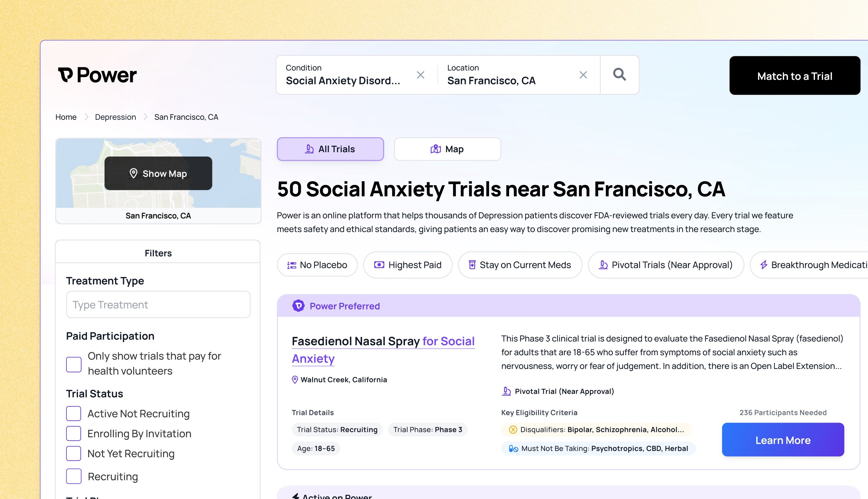Click the Stay on Current Meds pill-bottle icon
Image resolution: width=868 pixels, height=499 pixels.
pyautogui.click(x=472, y=264)
